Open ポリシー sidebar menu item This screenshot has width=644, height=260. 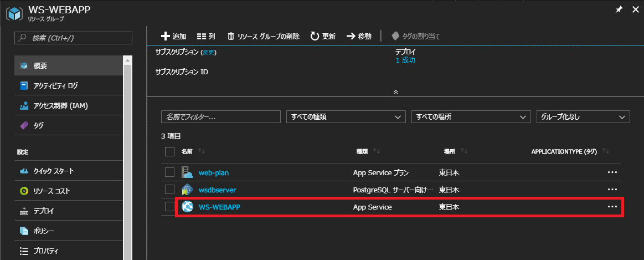pos(69,231)
